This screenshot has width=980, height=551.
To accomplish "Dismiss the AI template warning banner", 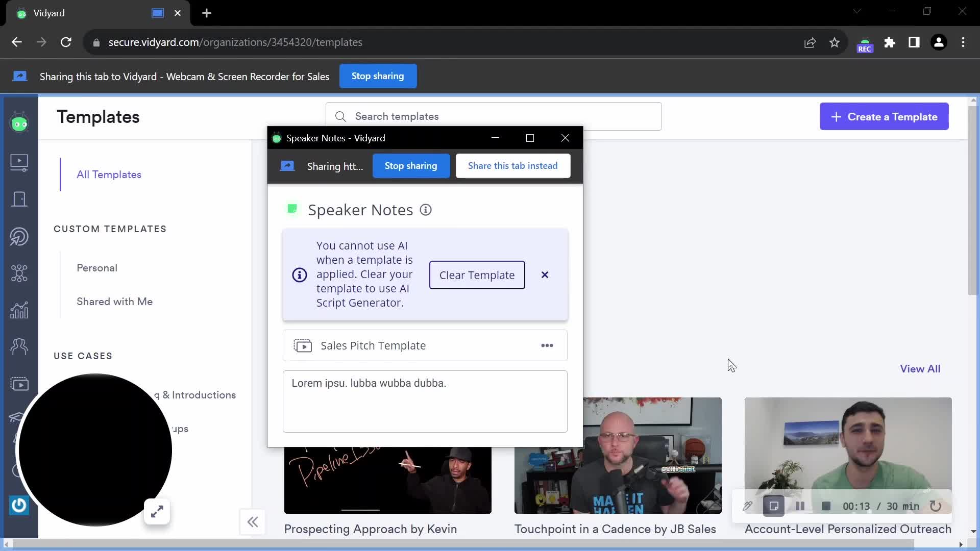I will (x=545, y=275).
